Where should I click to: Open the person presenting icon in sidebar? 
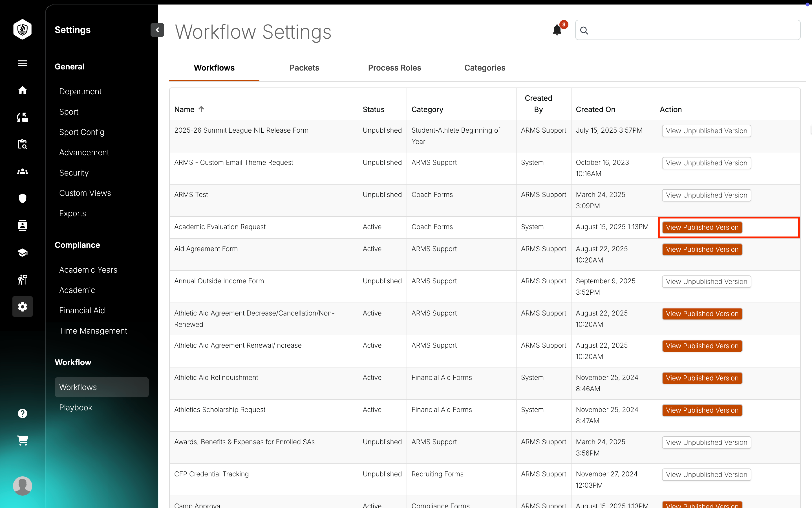[x=23, y=279]
